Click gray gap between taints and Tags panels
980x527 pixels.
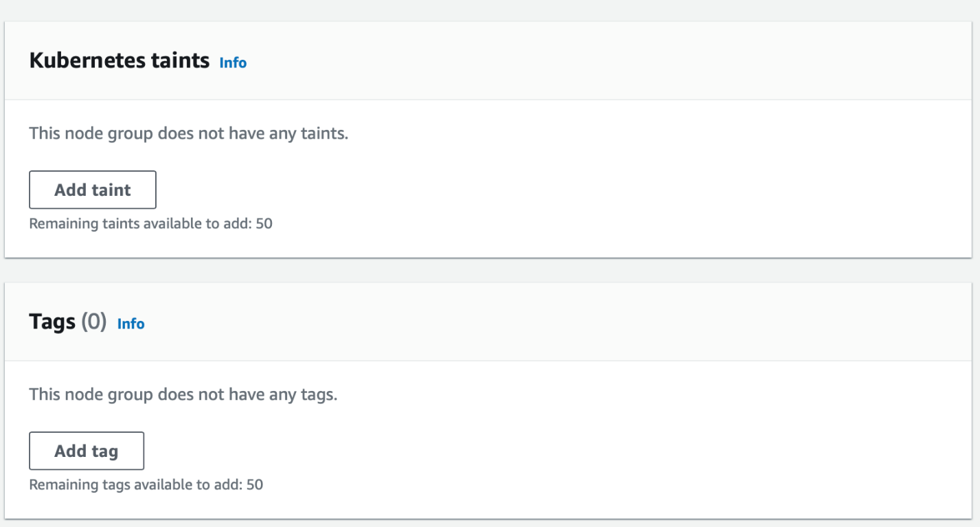(x=481, y=270)
